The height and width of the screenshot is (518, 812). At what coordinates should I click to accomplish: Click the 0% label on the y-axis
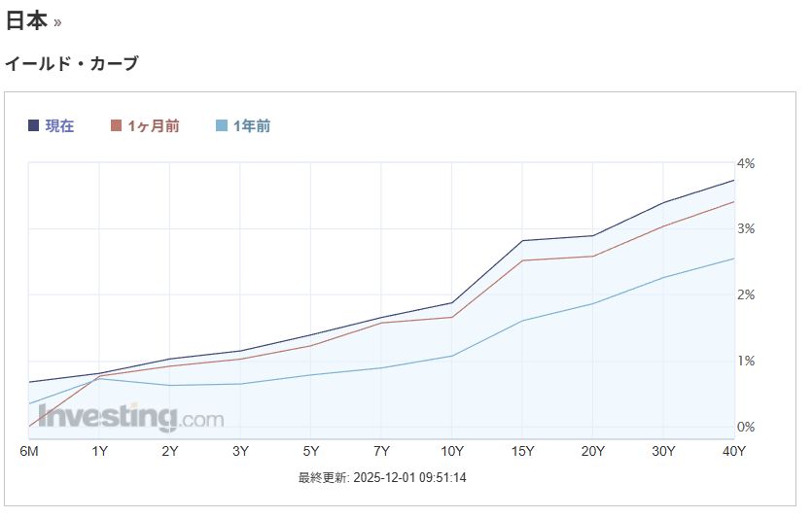(746, 427)
